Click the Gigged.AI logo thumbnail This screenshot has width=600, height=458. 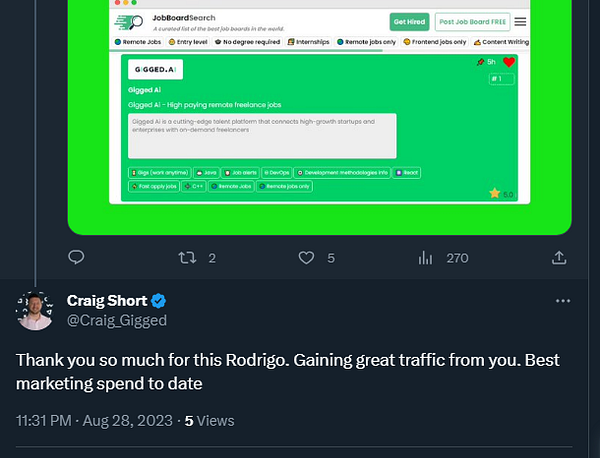[155, 69]
